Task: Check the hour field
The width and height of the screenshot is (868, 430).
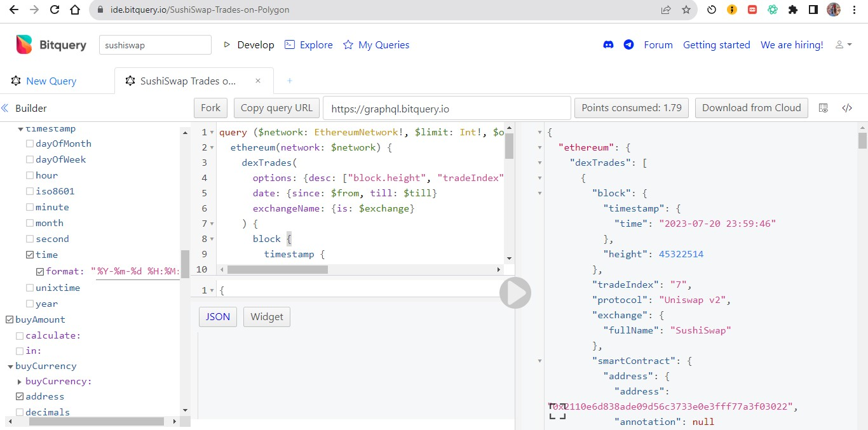Action: (x=30, y=176)
